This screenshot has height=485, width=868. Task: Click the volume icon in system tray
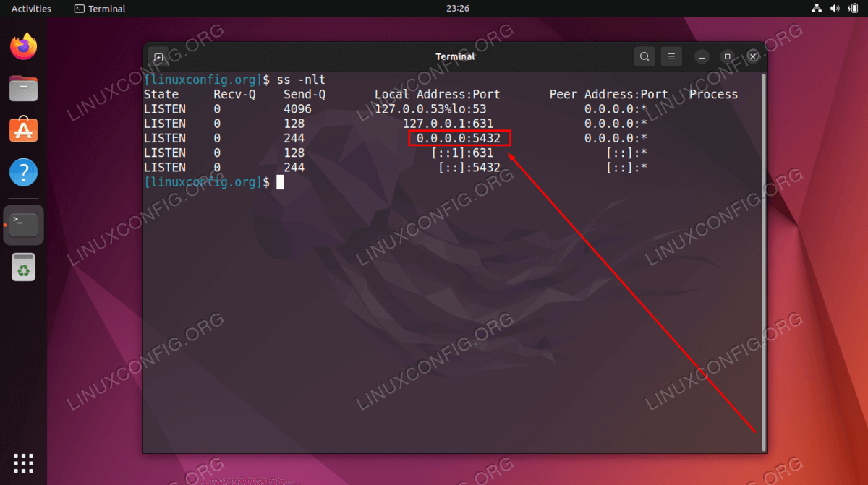coord(835,9)
